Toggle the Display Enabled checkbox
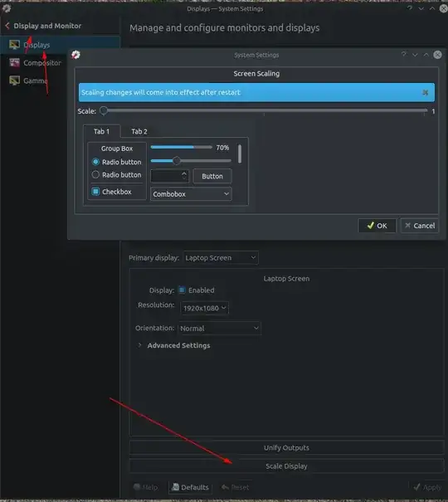Viewport: 448px width, 502px height. (x=182, y=290)
